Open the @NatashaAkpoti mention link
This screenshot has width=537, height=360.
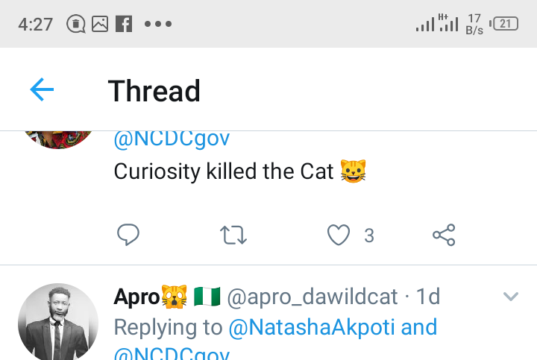[x=312, y=327]
